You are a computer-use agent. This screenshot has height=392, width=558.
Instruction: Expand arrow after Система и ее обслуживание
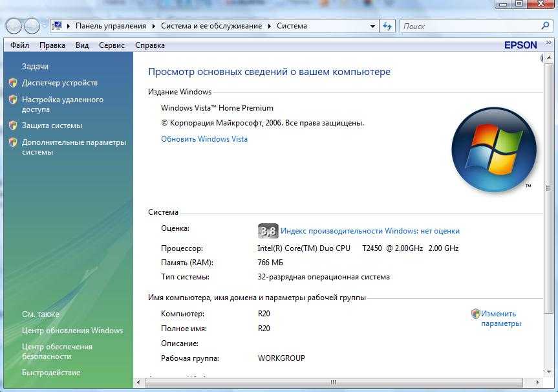click(270, 26)
